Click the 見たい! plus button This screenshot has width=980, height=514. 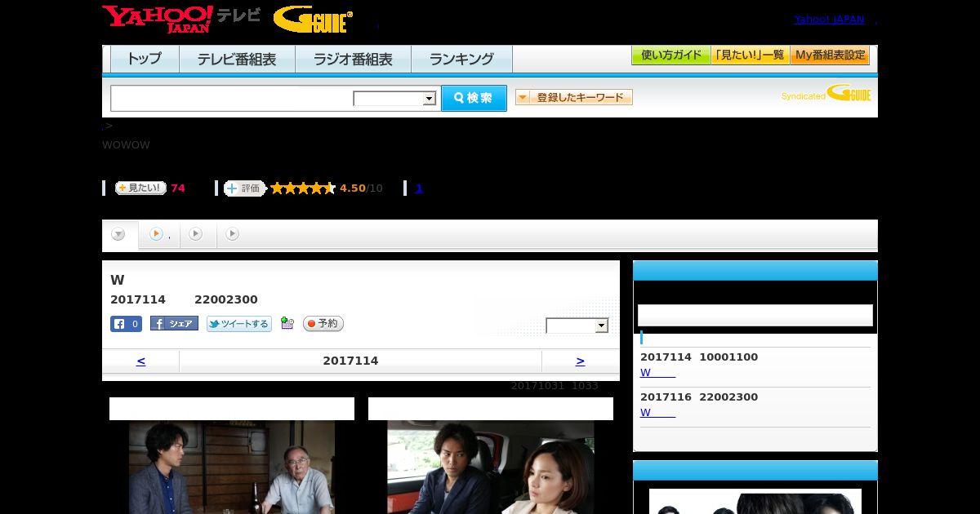[x=140, y=188]
